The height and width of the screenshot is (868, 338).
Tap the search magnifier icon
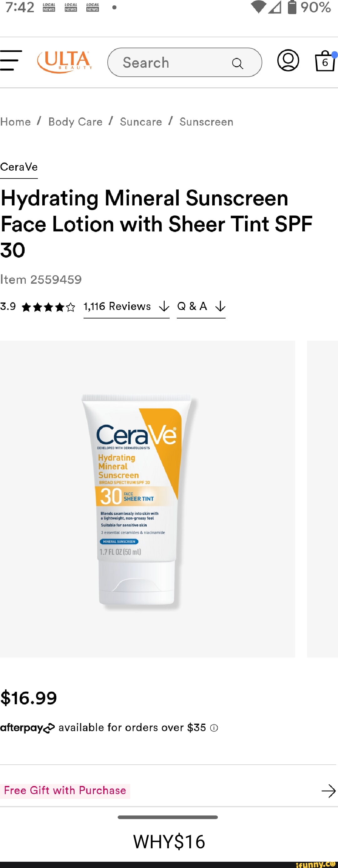click(x=238, y=63)
